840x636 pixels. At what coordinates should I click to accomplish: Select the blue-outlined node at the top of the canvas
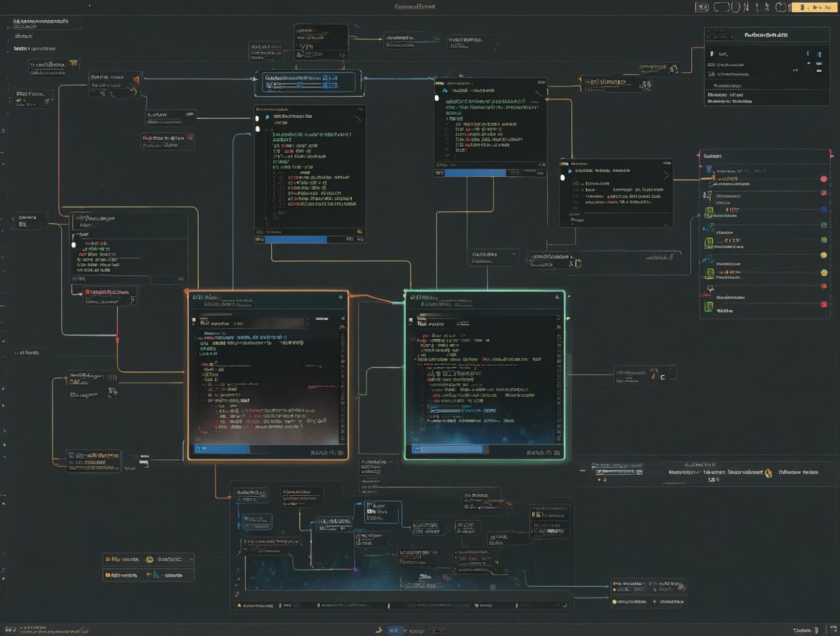(x=308, y=82)
